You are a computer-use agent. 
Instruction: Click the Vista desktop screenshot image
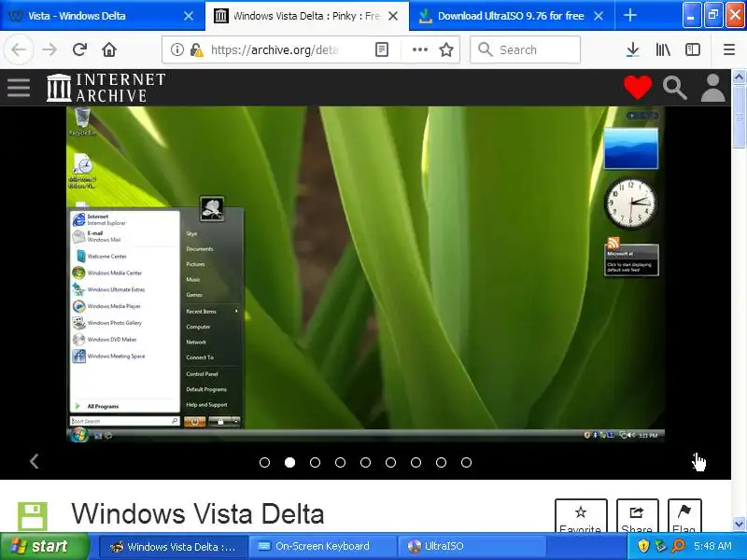point(365,274)
